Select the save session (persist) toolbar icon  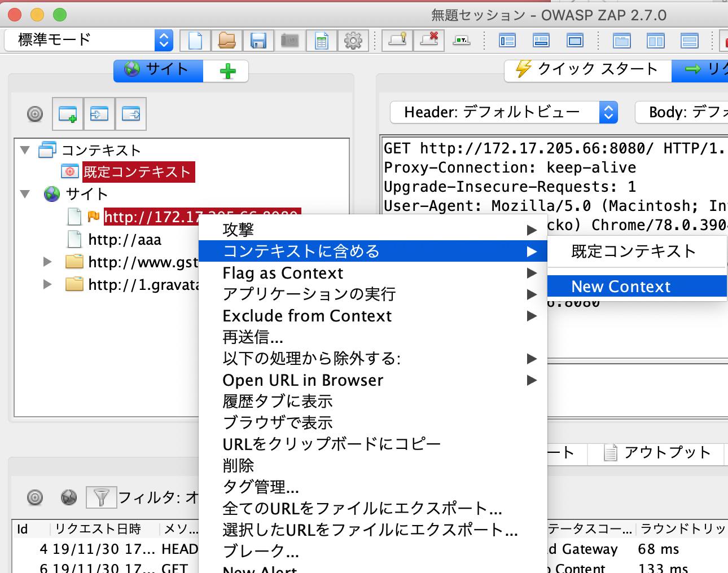tap(258, 40)
